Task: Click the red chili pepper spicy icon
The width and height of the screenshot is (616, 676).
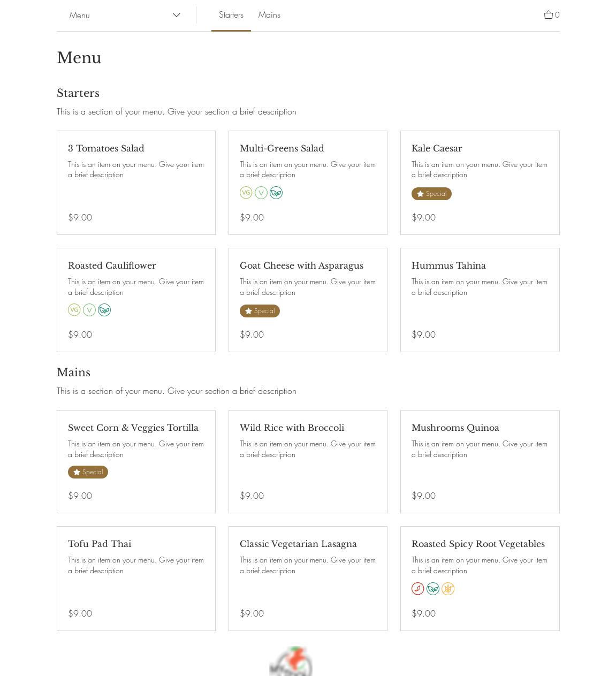Action: [x=417, y=589]
